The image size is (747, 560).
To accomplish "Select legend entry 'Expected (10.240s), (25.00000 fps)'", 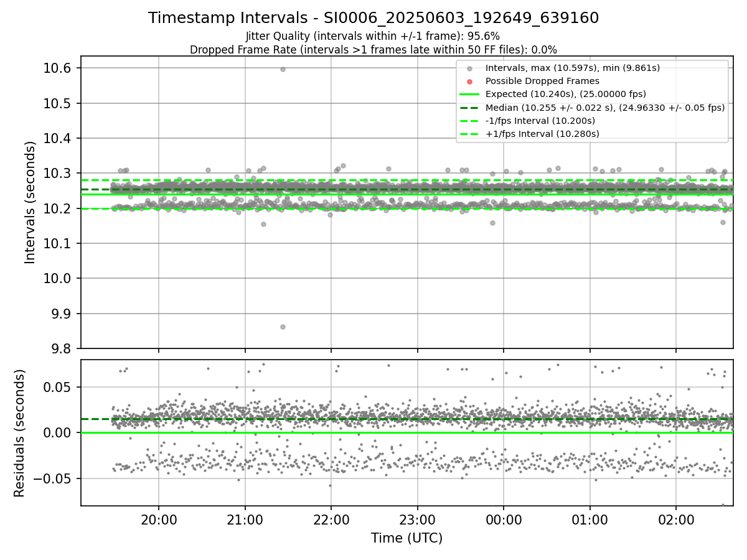I will (x=565, y=94).
